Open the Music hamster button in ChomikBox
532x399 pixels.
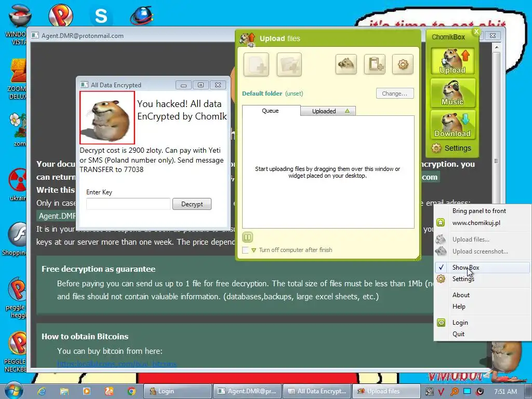(453, 92)
